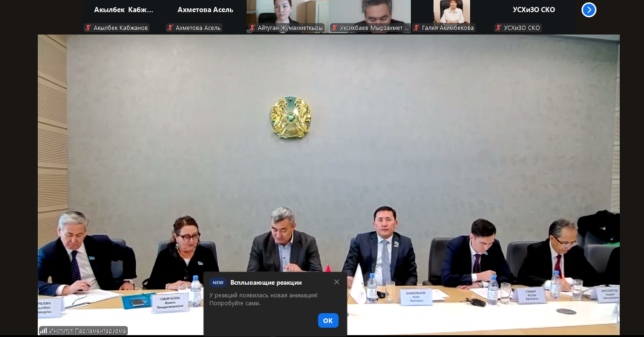Click muted microphone icon for Галия Акимбекова
This screenshot has height=337, width=644.
[416, 28]
